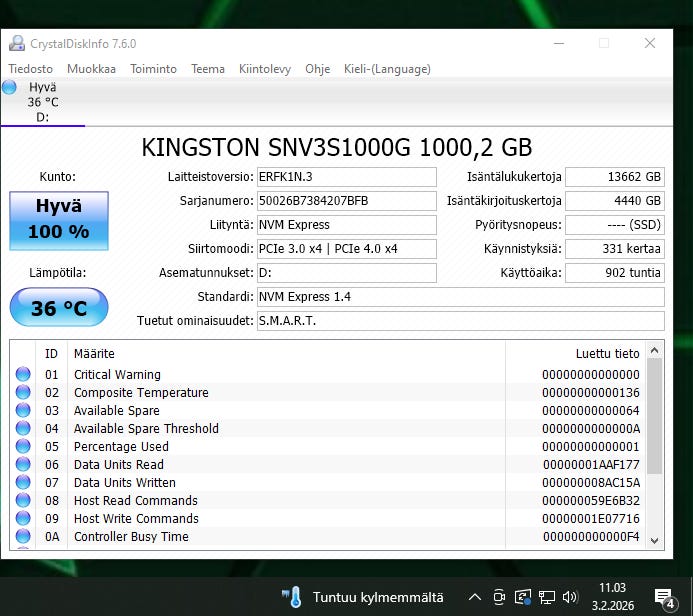Click the status orb beside Host Read Commands
Screen dimensions: 693x616
23,501
